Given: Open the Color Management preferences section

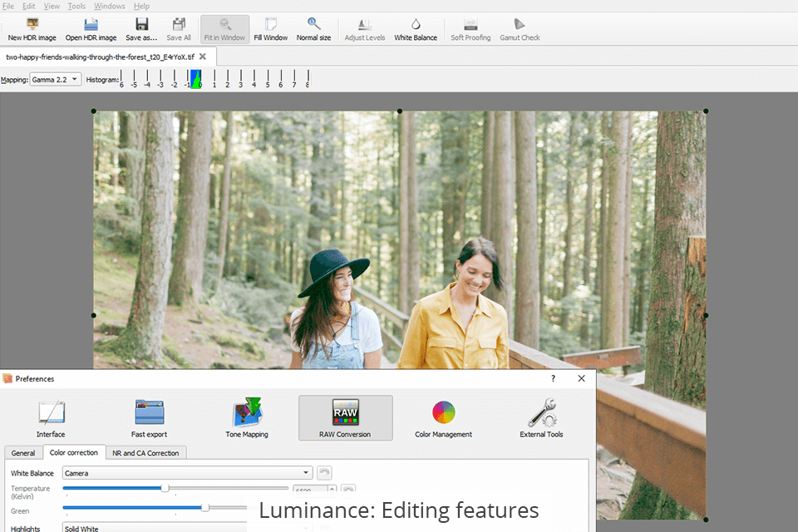Looking at the screenshot, I should (x=443, y=418).
